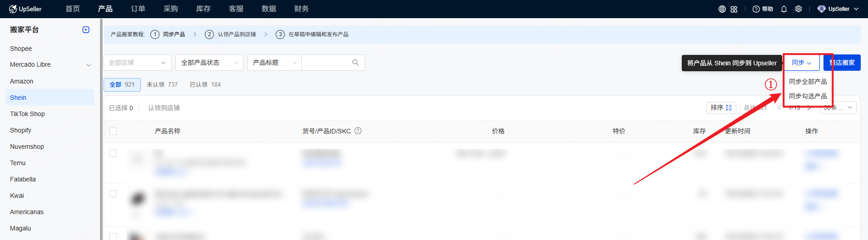868x240 pixels.
Task: Check the first product row checkbox
Action: click(x=113, y=153)
